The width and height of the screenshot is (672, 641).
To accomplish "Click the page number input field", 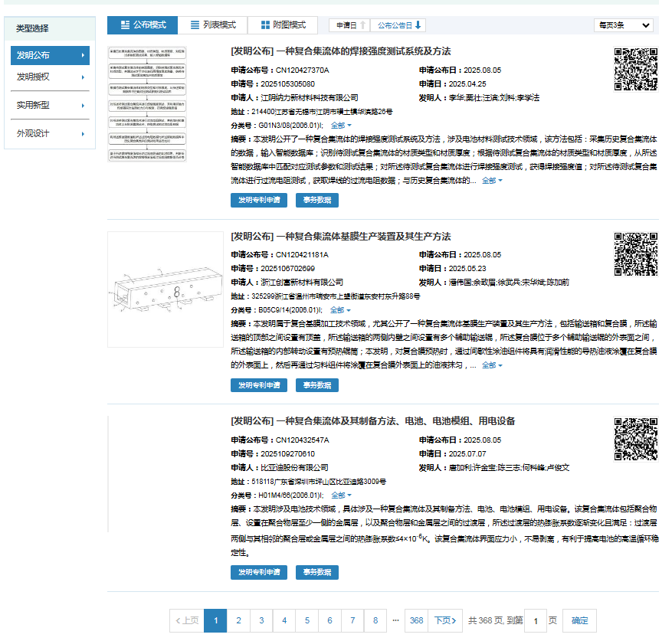I will tap(536, 621).
